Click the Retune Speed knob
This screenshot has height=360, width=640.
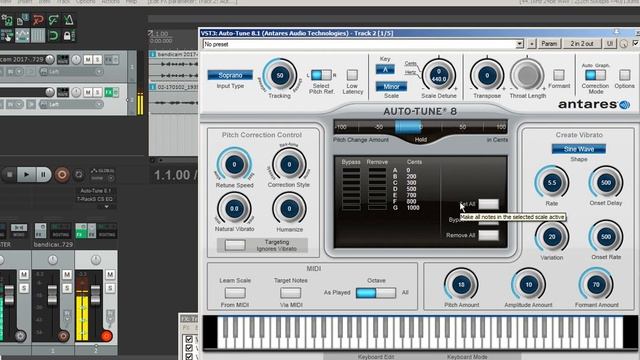pos(234,164)
